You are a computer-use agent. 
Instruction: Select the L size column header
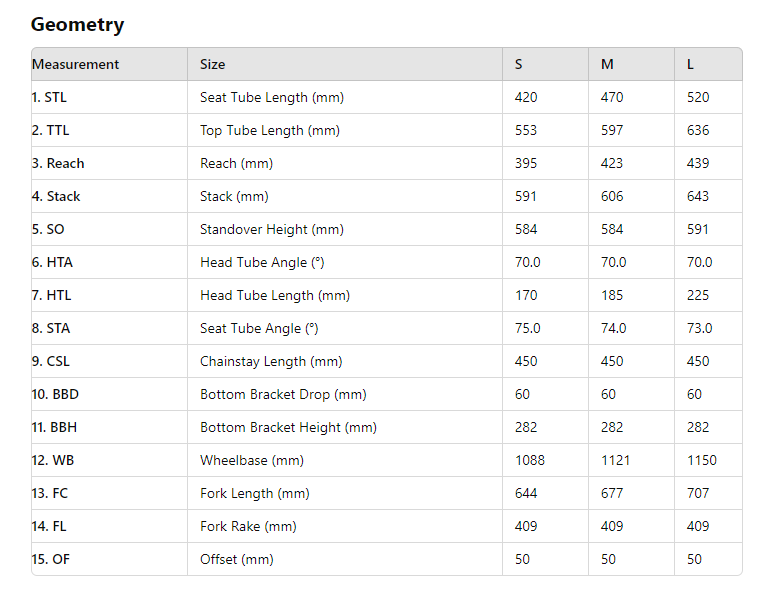[x=690, y=64]
